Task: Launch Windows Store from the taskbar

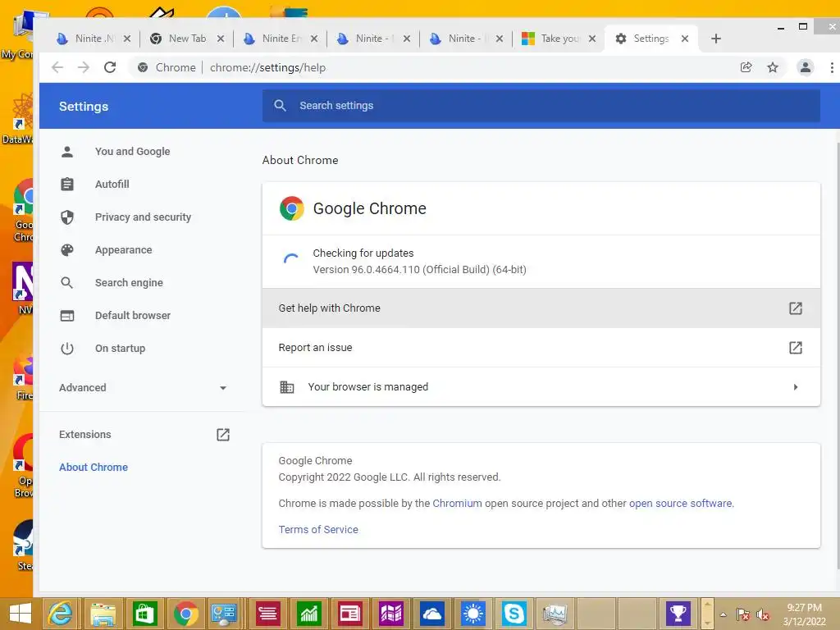Action: click(144, 613)
